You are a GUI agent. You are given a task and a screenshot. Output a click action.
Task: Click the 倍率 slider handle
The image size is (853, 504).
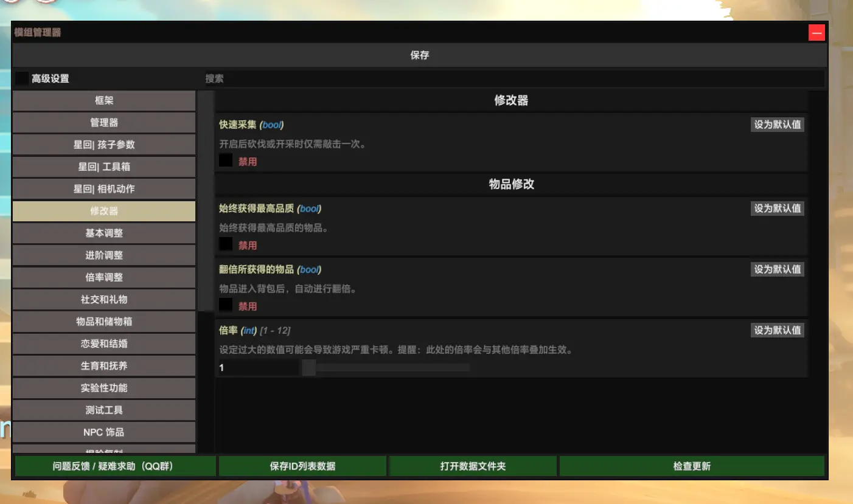308,368
